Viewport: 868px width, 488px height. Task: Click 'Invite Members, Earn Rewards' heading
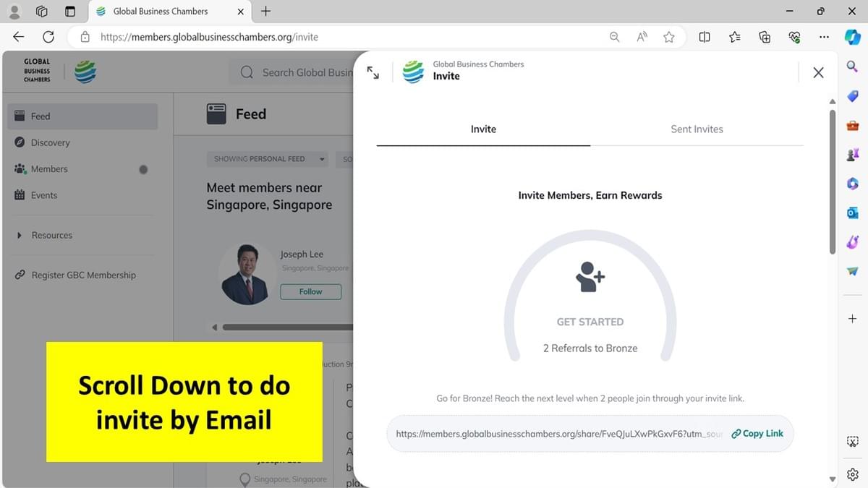(x=590, y=195)
